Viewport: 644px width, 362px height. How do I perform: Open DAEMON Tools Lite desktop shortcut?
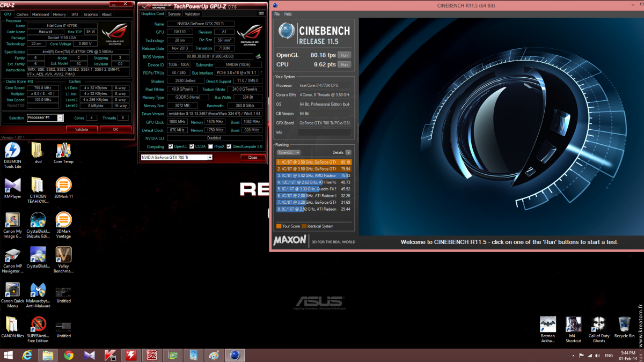point(12,155)
